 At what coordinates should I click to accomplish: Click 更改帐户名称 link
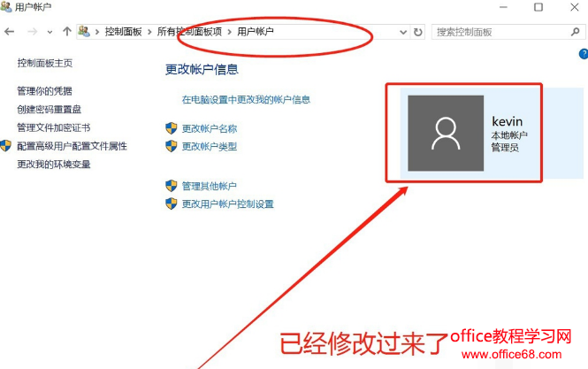coord(210,128)
